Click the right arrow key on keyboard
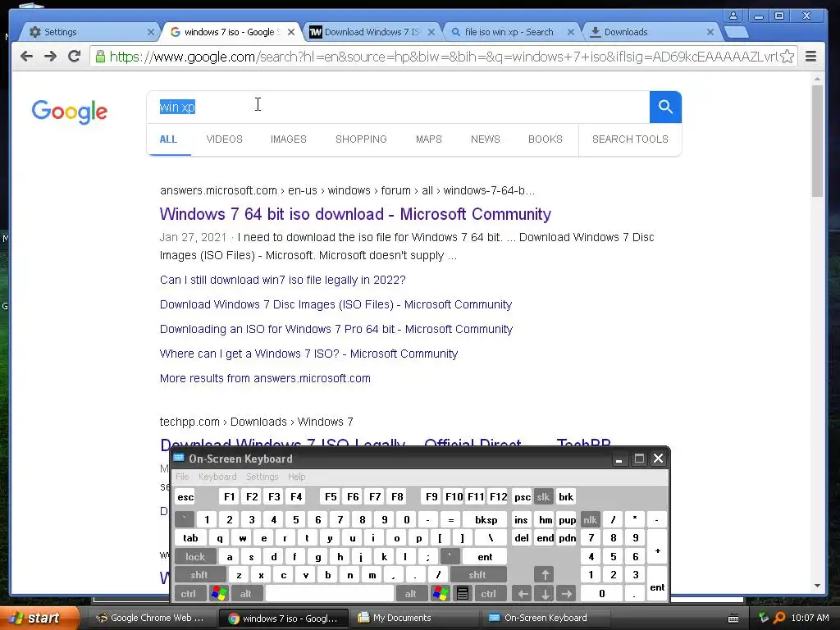Viewport: 840px width, 630px height. pos(567,594)
